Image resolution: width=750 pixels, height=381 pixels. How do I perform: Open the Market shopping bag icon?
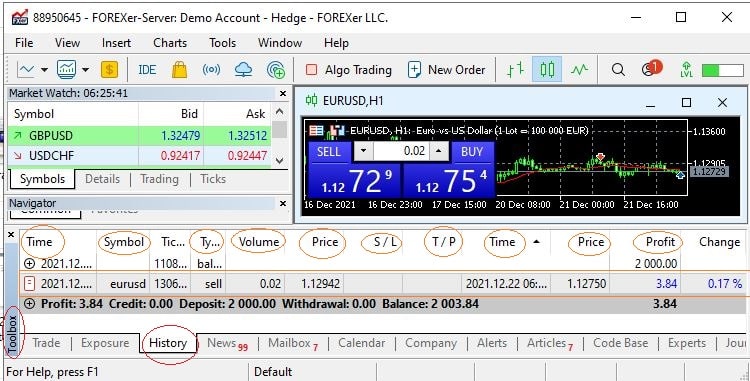coord(179,70)
